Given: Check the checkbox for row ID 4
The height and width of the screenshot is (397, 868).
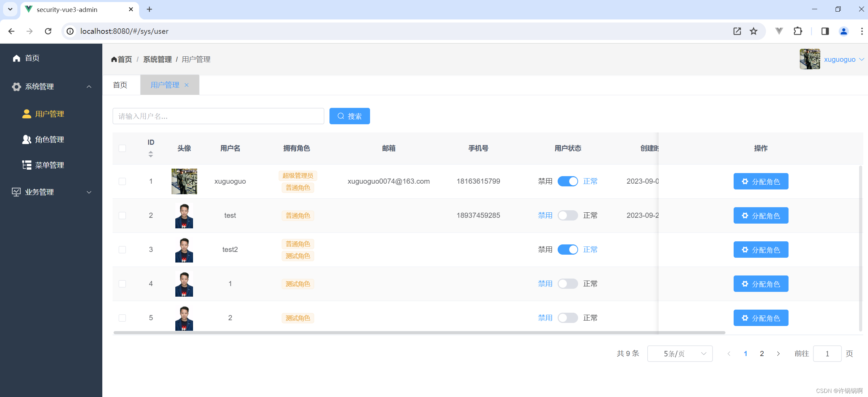Looking at the screenshot, I should pos(122,284).
